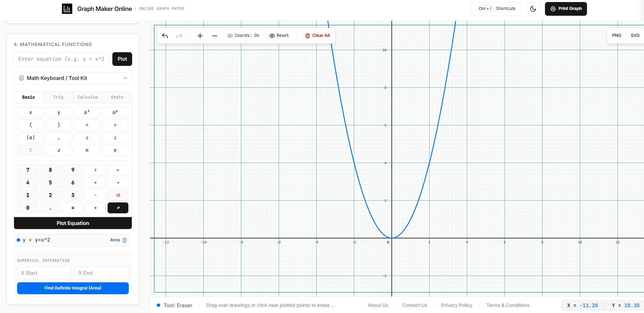644x313 pixels.
Task: Insert the division operator
Action: click(x=95, y=170)
